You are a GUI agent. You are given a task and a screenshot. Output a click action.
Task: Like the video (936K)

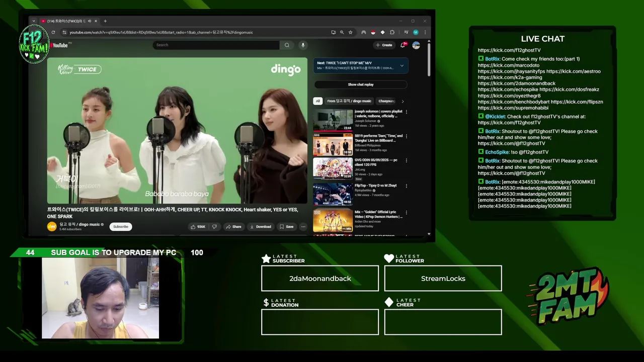[x=197, y=227]
